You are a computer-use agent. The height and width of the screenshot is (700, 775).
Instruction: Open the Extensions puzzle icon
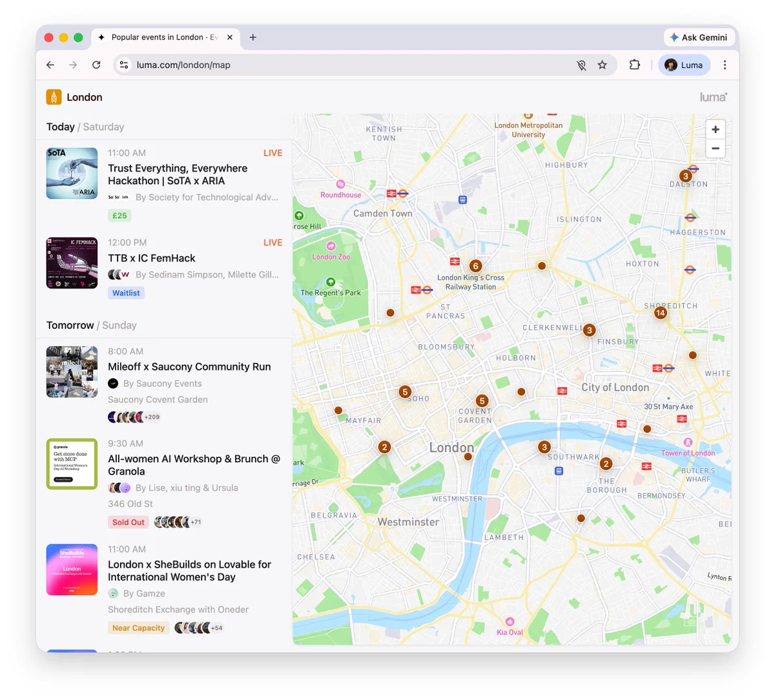[x=634, y=65]
